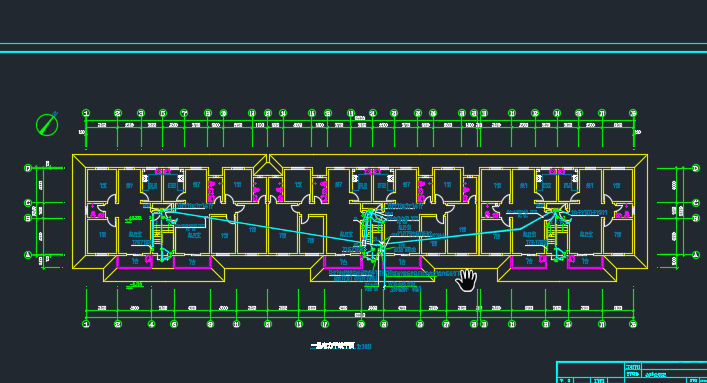Screen dimensions: 707x383
Task: Click grid axis bubble 7 on top row
Action: tap(184, 113)
